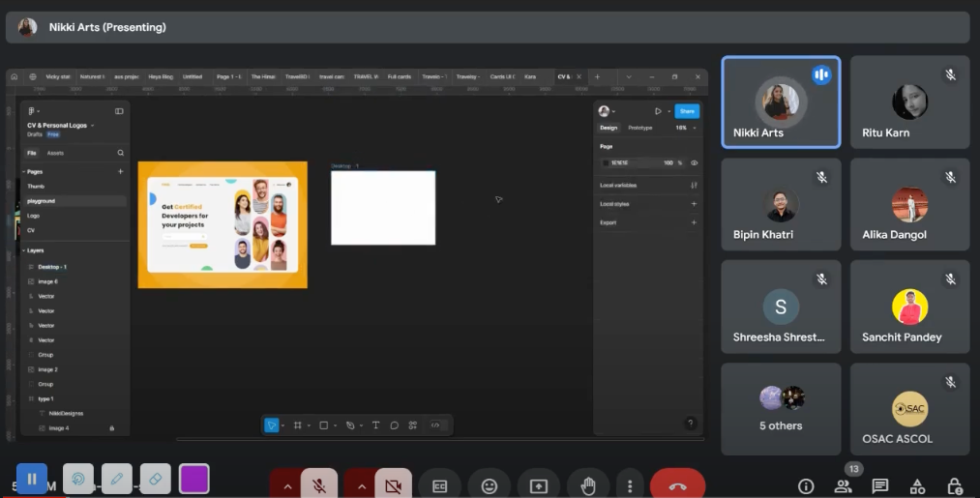Toggle microphone mute in Meet controls
Screen dimensions: 980x498
(318, 485)
